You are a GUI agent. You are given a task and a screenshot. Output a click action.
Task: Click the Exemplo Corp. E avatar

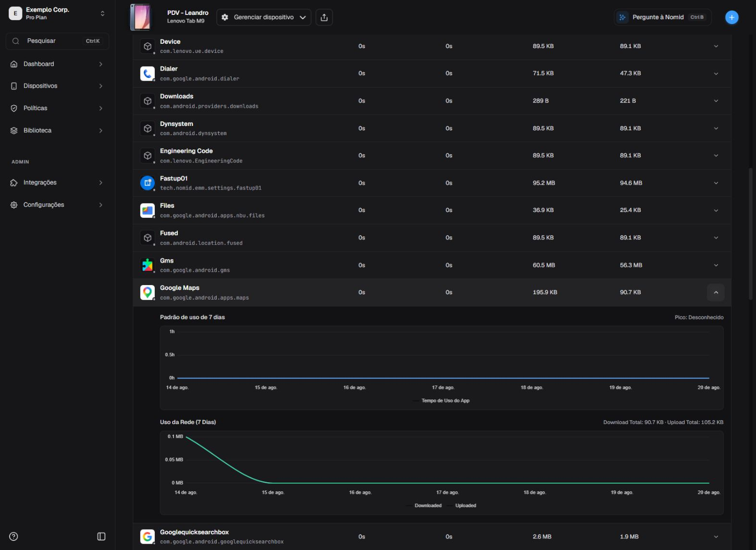(x=15, y=13)
